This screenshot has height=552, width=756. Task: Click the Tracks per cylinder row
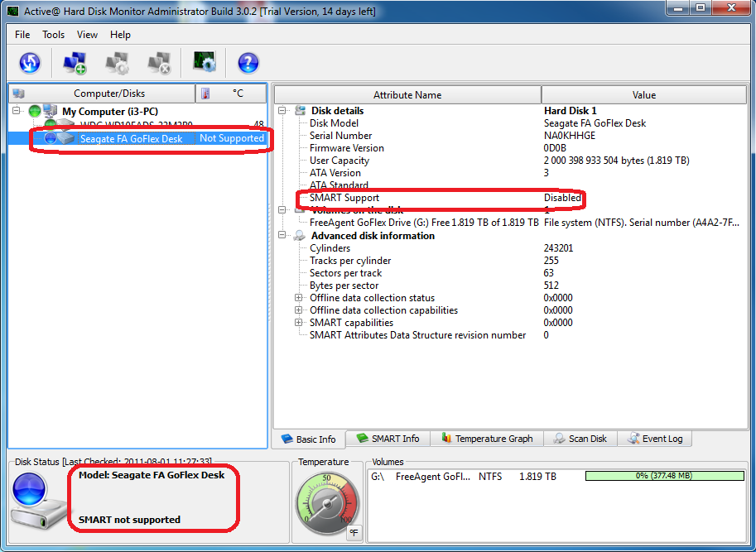(511, 261)
